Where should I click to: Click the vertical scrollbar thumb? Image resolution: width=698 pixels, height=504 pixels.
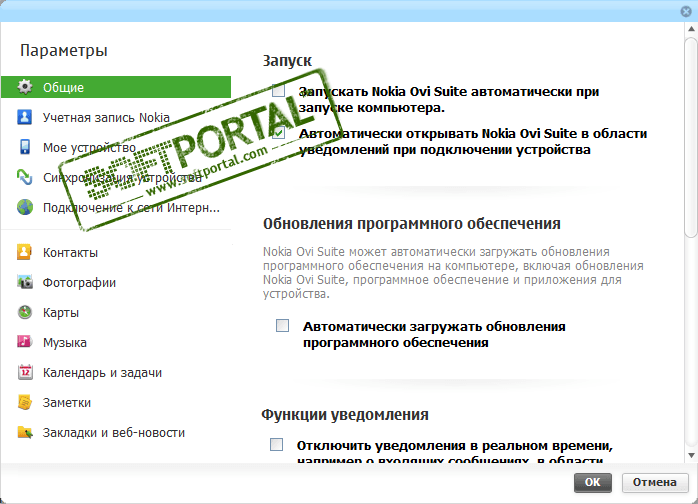(x=691, y=137)
